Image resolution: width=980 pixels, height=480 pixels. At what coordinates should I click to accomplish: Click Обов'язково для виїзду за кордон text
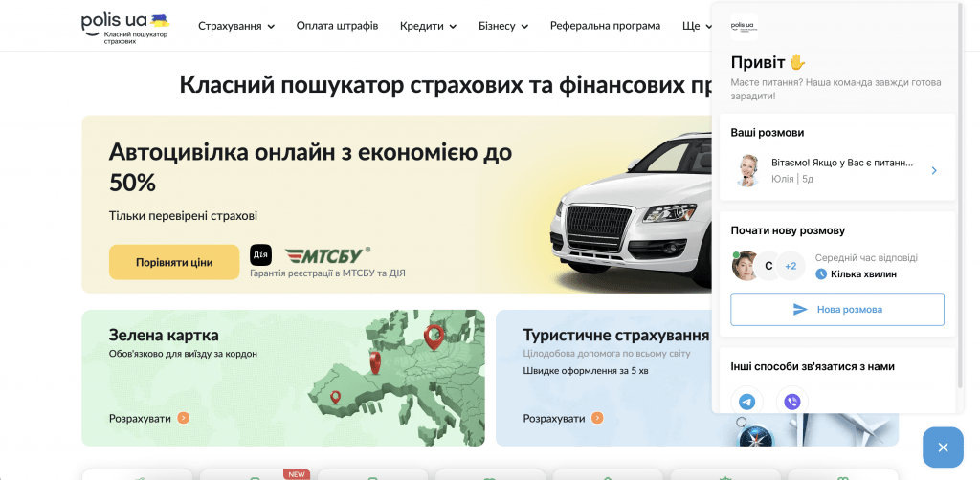pyautogui.click(x=183, y=354)
